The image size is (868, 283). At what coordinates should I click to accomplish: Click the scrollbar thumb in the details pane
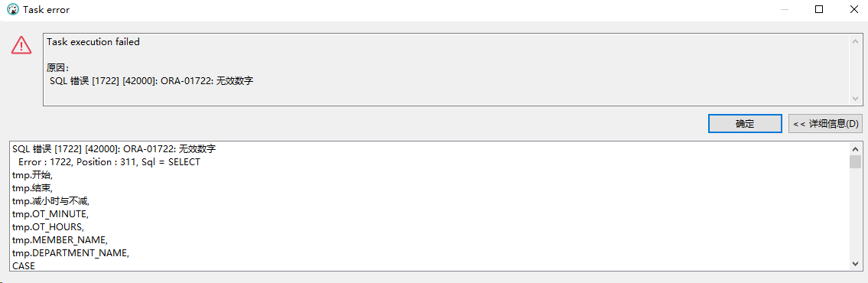point(855,161)
